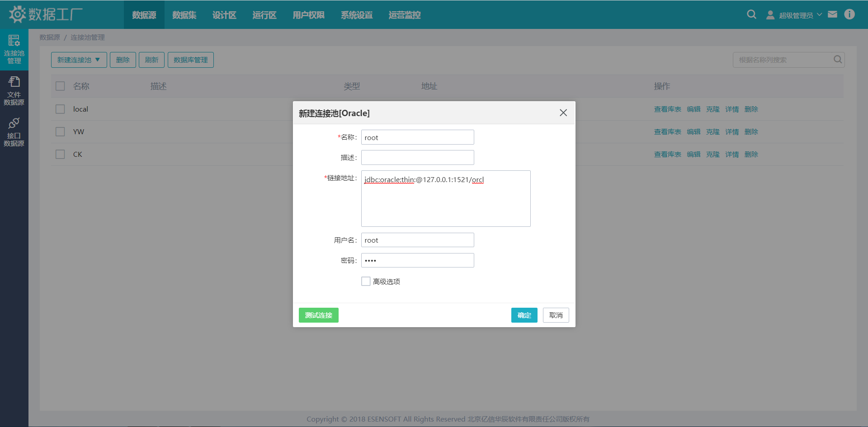Image resolution: width=868 pixels, height=427 pixels.
Task: Click the info circle icon
Action: 849,14
